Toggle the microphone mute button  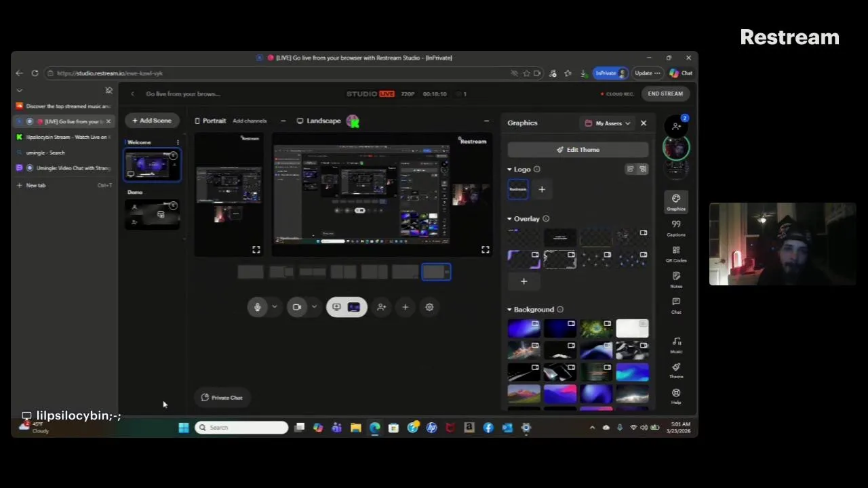tap(257, 307)
